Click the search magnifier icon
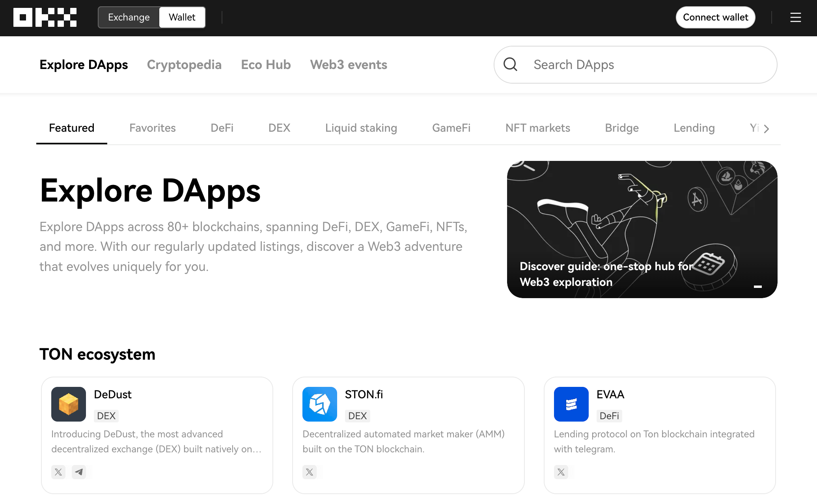 coord(510,64)
